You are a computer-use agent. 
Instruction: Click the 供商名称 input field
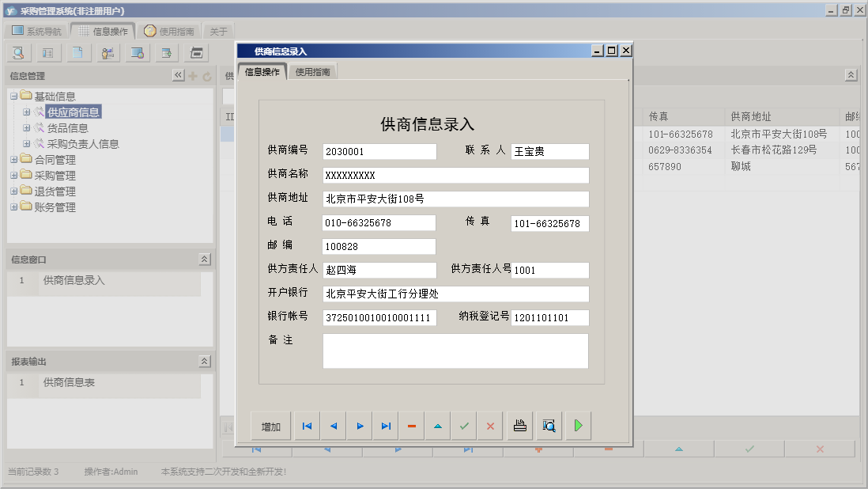pyautogui.click(x=455, y=175)
